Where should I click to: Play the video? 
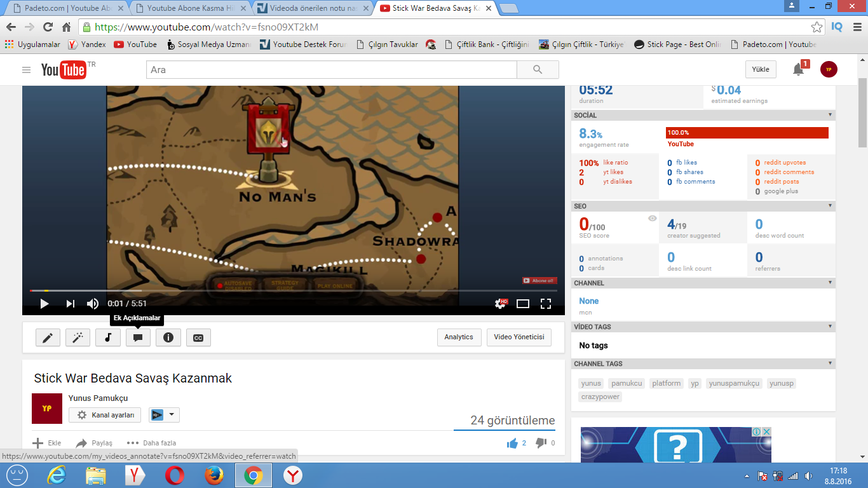pos(44,304)
